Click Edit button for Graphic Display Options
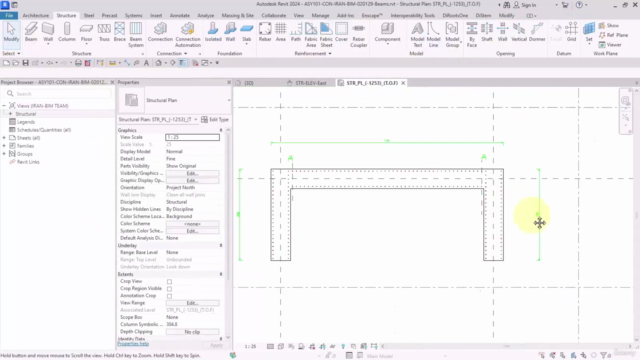 pos(192,180)
